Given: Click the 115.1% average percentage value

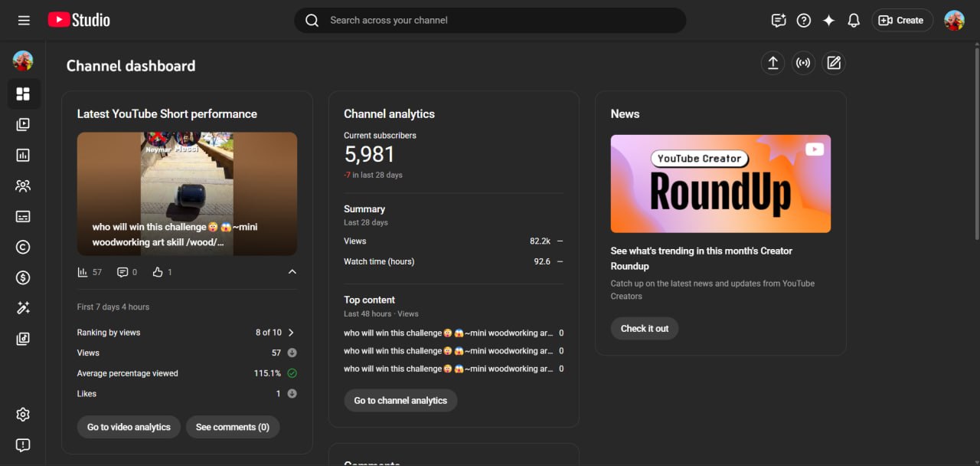Looking at the screenshot, I should [x=267, y=373].
